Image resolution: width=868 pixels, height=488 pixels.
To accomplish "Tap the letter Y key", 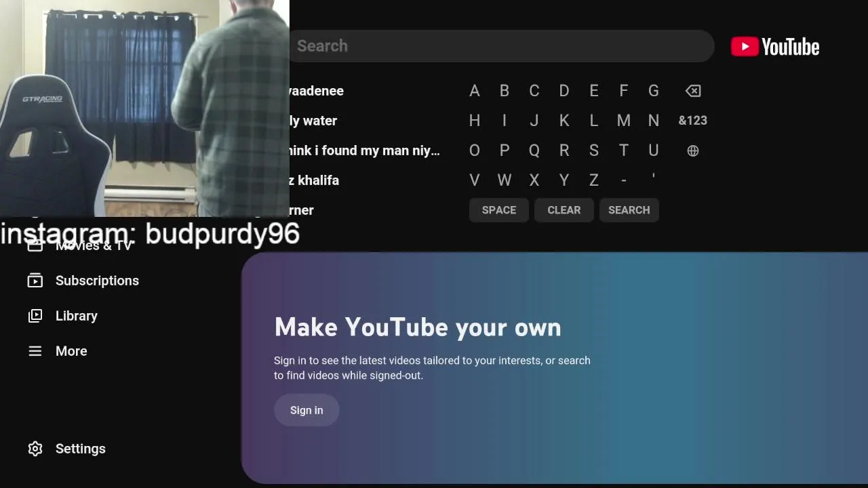I will 564,180.
